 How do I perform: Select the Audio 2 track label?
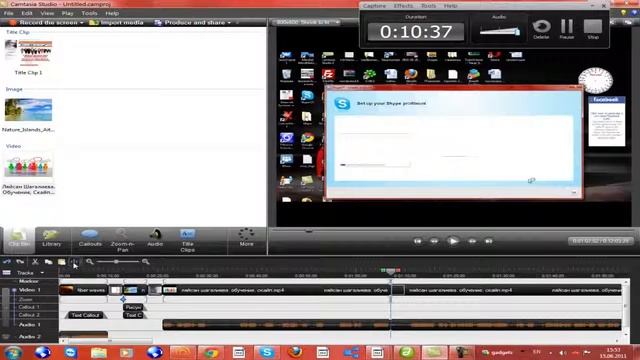click(30, 337)
